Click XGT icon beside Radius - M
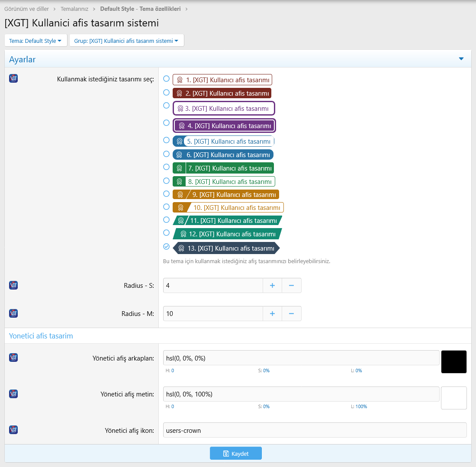Screen dimensions: 476x467 point(13,313)
